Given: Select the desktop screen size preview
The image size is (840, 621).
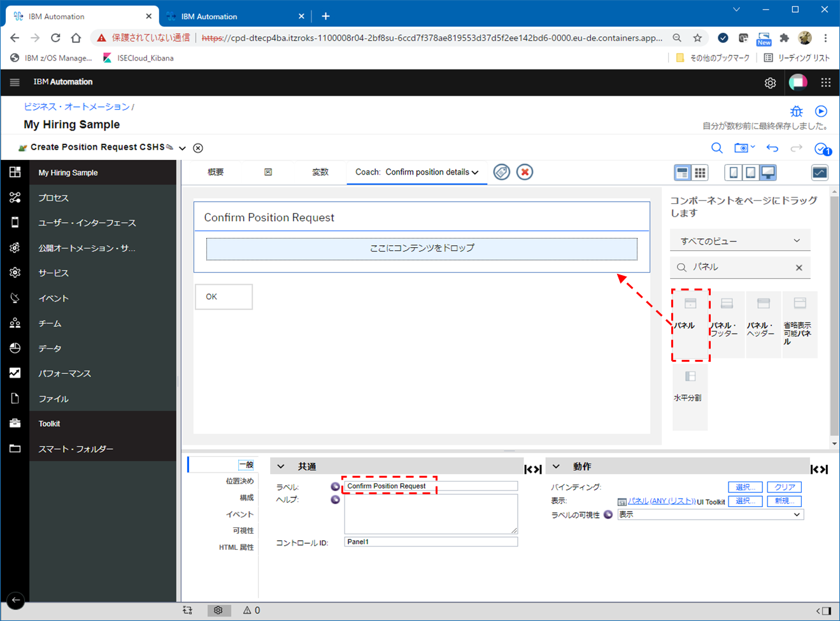Looking at the screenshot, I should point(769,173).
